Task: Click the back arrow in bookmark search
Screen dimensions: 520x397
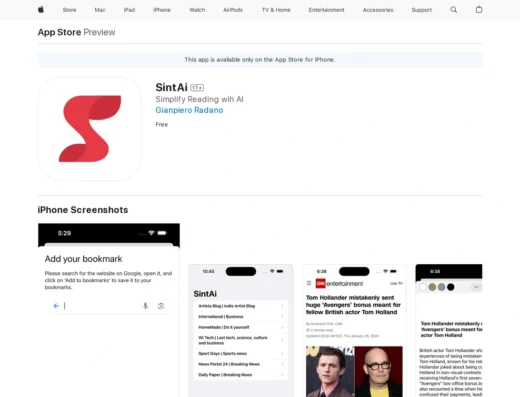Action: (x=56, y=306)
